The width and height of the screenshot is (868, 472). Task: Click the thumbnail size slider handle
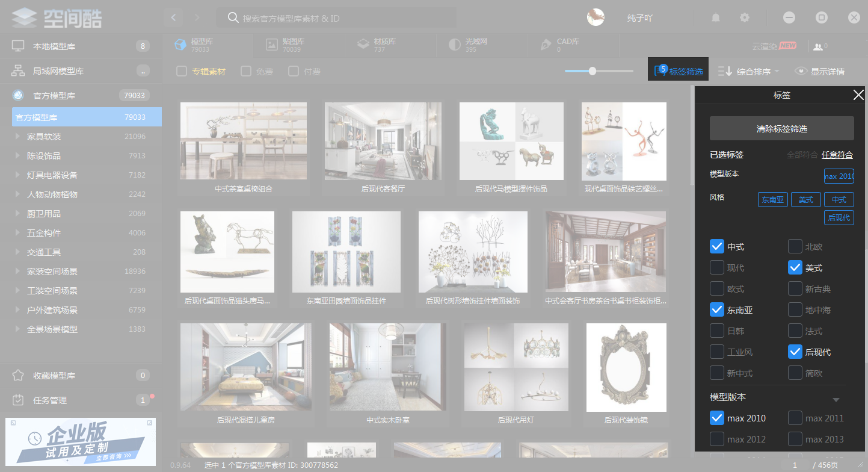click(593, 71)
